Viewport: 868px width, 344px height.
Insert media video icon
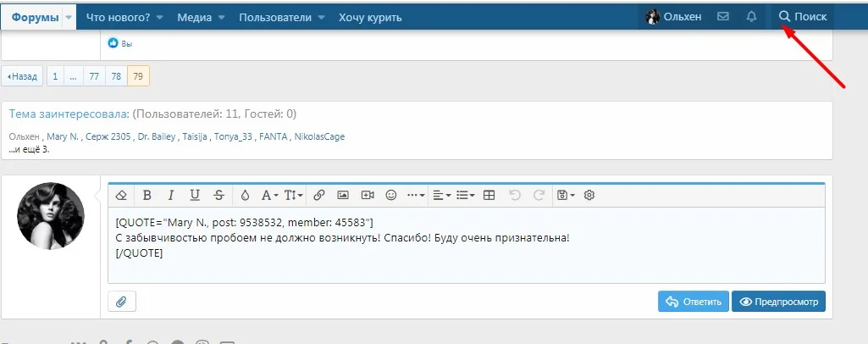tap(368, 195)
